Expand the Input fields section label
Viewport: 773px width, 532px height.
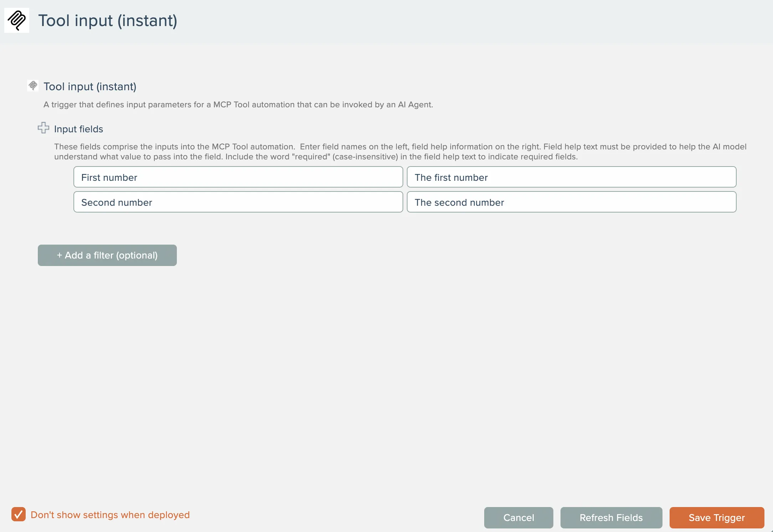pos(78,129)
